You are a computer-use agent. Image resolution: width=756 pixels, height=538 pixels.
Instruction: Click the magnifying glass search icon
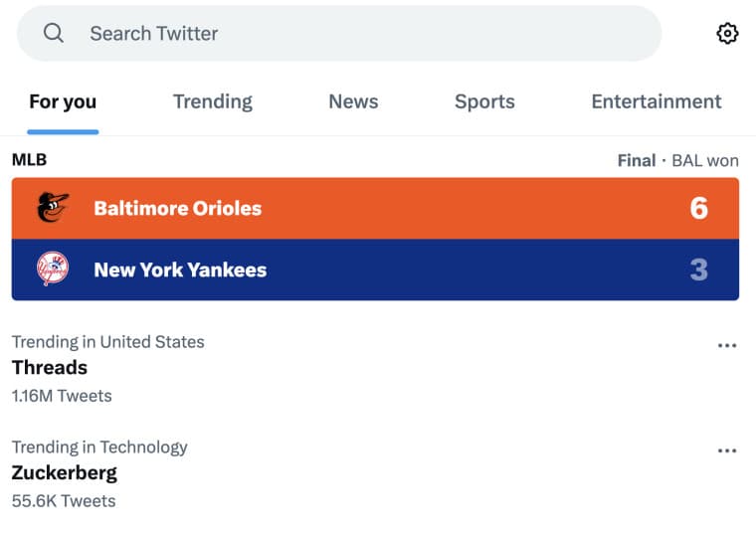tap(54, 33)
